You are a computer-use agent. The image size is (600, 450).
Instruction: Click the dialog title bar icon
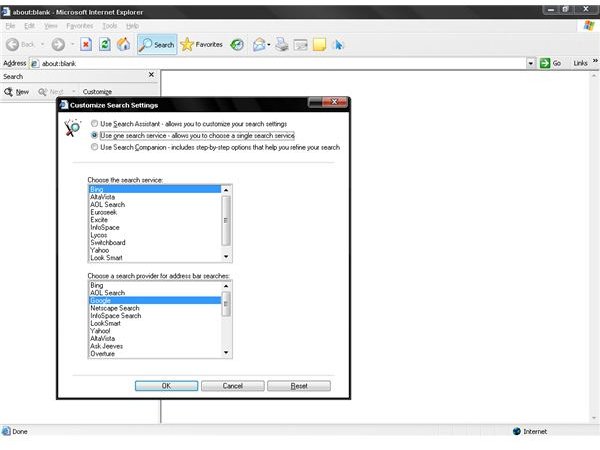64,105
